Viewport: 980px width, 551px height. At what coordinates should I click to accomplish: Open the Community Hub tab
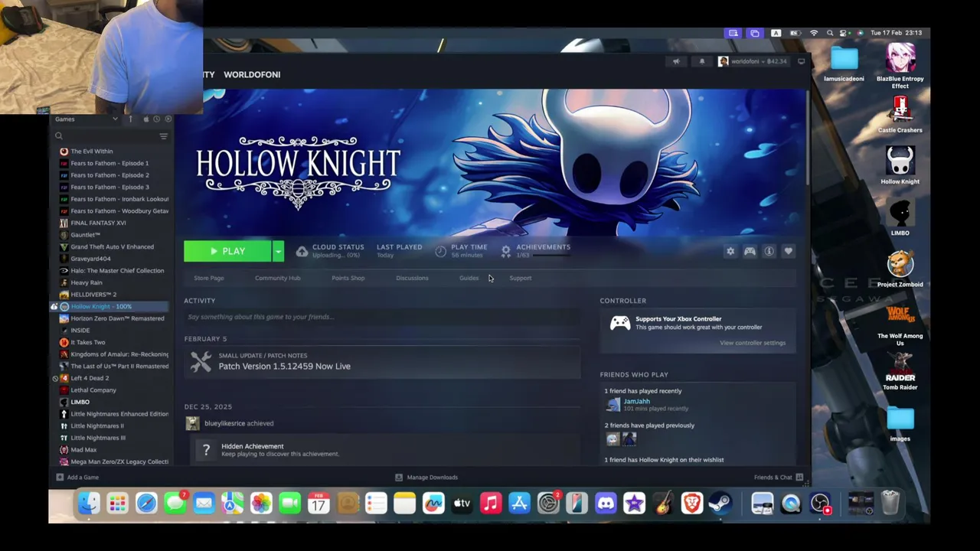click(278, 278)
